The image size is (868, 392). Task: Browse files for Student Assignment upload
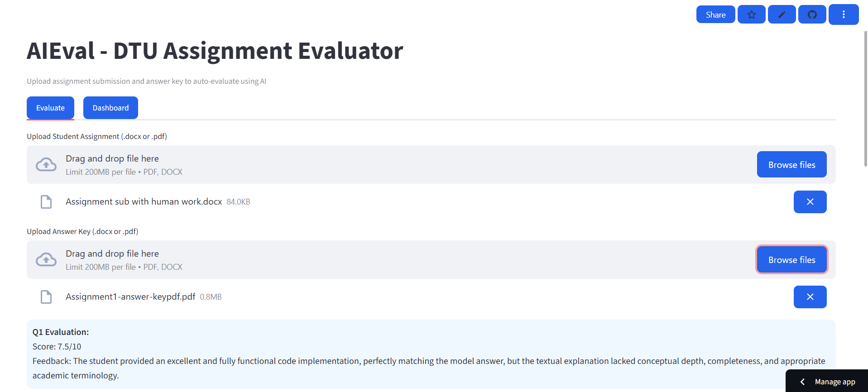pyautogui.click(x=791, y=164)
